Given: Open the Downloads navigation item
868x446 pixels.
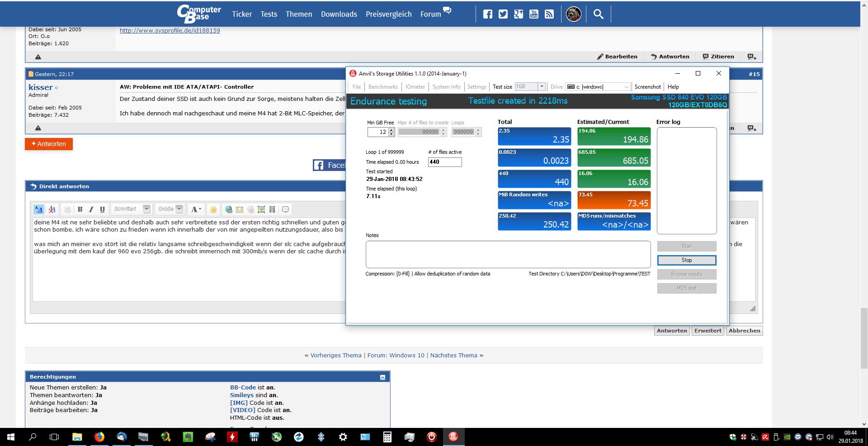Looking at the screenshot, I should click(x=339, y=14).
